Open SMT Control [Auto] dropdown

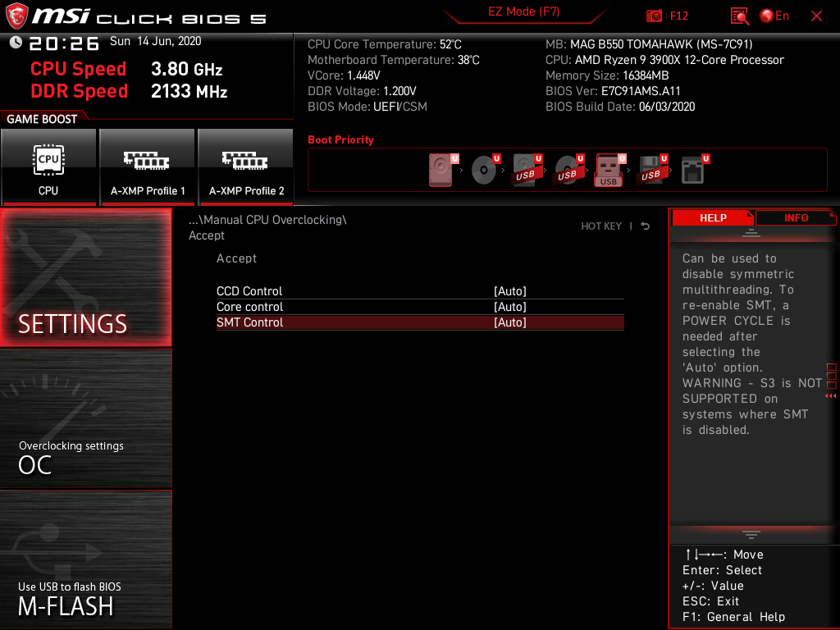coord(510,322)
